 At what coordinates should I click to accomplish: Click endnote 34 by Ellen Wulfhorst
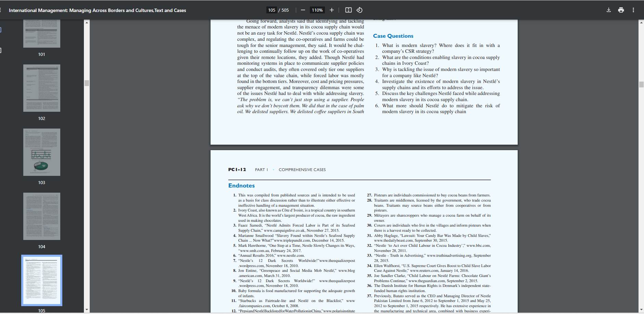click(429, 268)
